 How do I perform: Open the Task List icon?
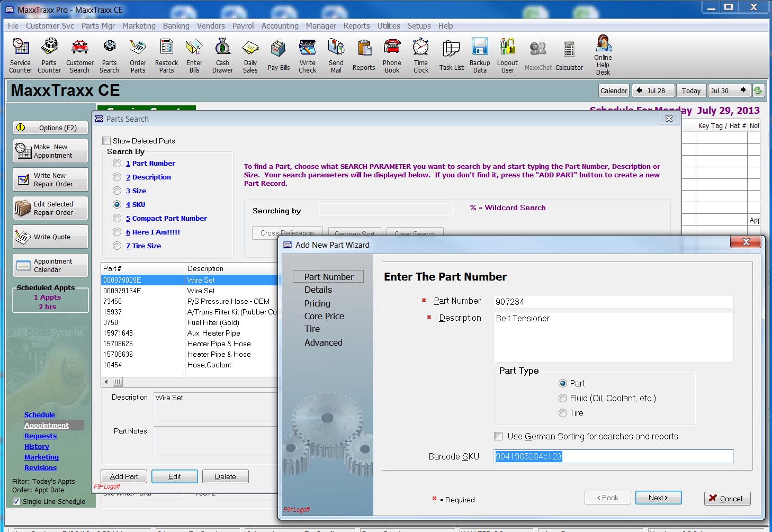452,56
